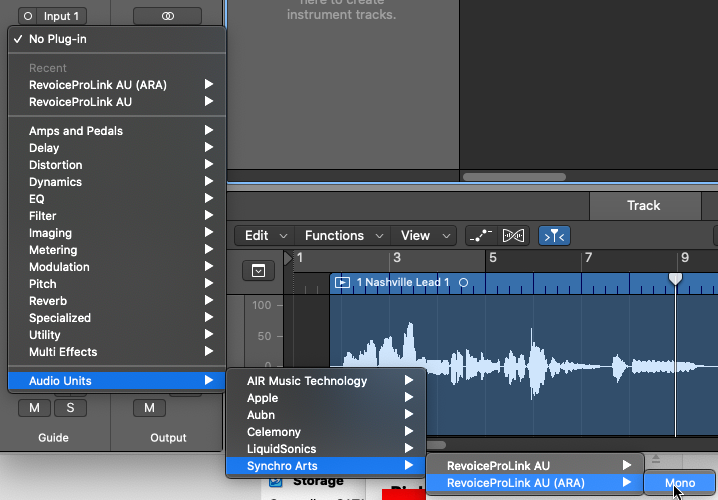Click the playhead marker on the ruler

pos(675,278)
